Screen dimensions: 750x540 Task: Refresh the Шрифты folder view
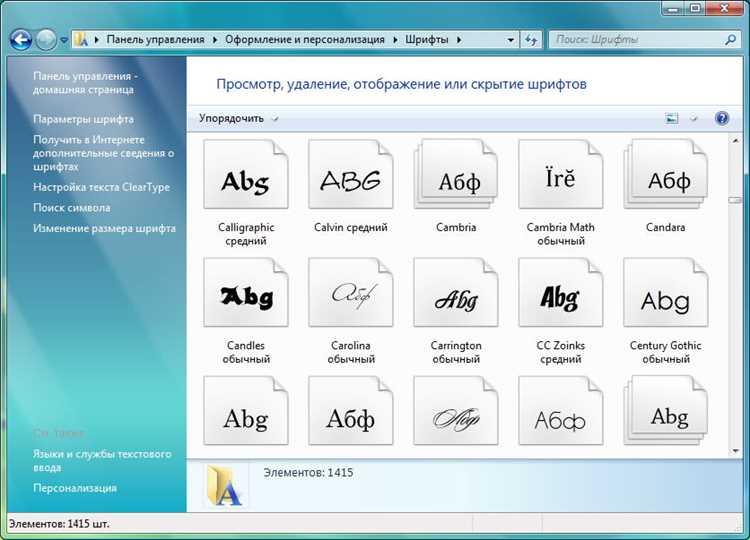[x=531, y=40]
